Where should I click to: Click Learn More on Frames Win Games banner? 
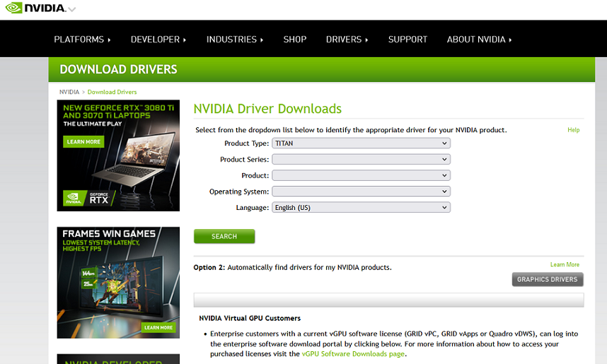(x=158, y=328)
